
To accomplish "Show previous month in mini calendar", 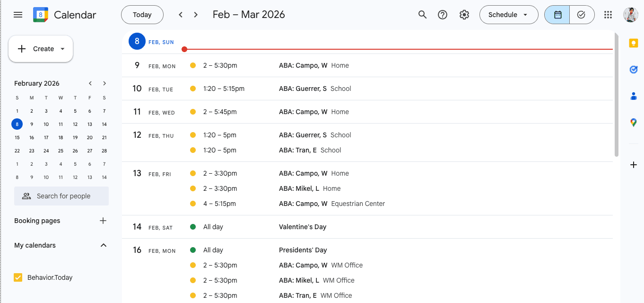I will [x=90, y=83].
